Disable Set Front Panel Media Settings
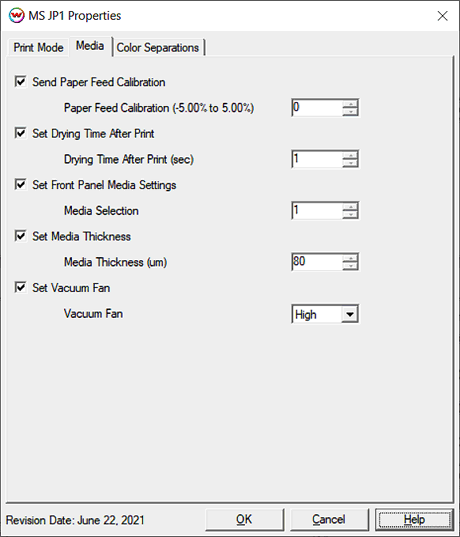 (x=21, y=185)
